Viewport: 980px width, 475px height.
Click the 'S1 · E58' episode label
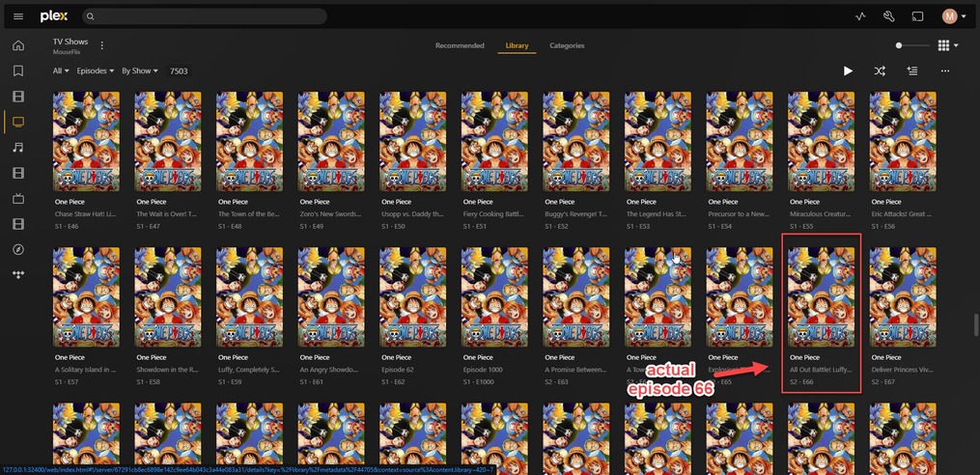[x=150, y=382]
